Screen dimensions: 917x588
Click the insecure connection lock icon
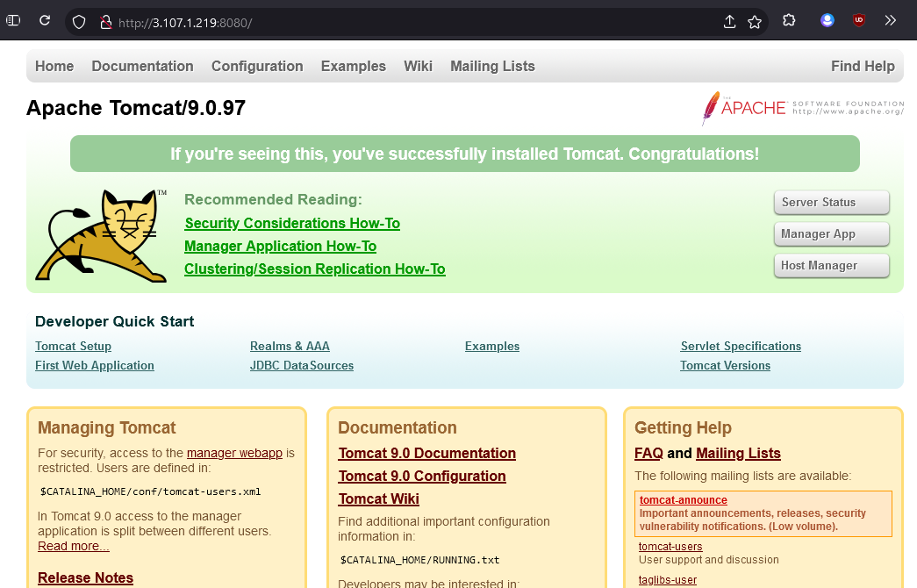coord(106,22)
